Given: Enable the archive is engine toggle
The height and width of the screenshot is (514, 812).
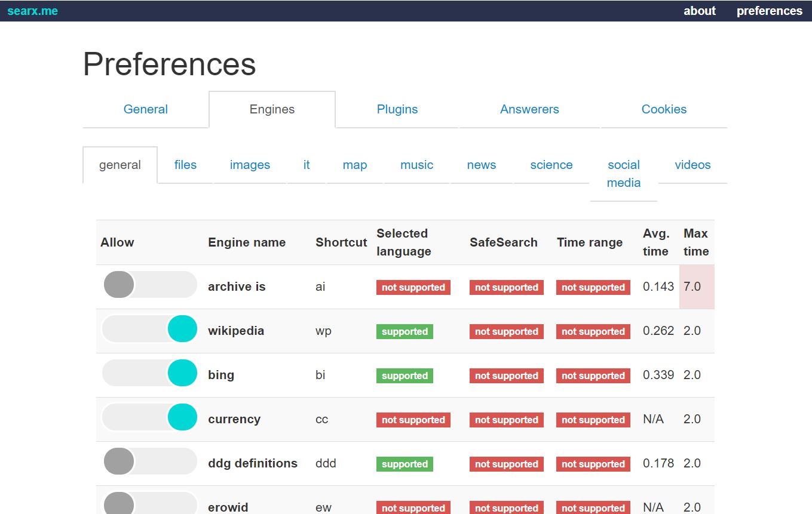Looking at the screenshot, I should 149,285.
